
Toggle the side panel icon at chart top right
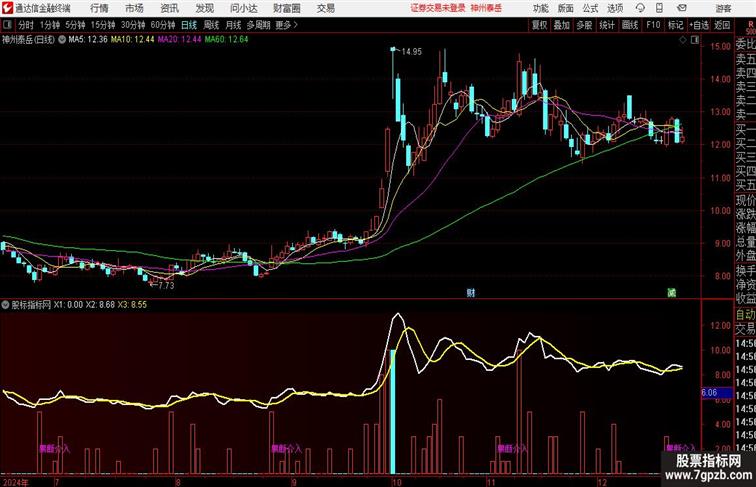pyautogui.click(x=695, y=40)
